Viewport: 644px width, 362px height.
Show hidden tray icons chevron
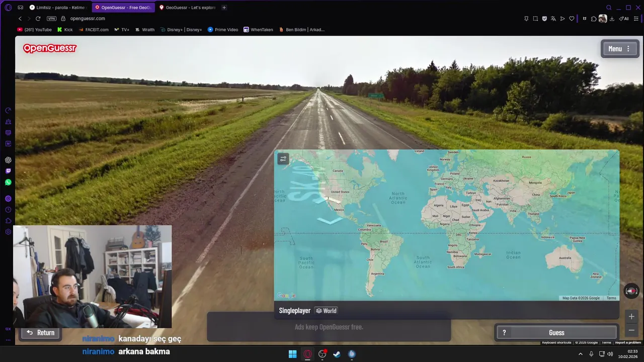point(581,354)
